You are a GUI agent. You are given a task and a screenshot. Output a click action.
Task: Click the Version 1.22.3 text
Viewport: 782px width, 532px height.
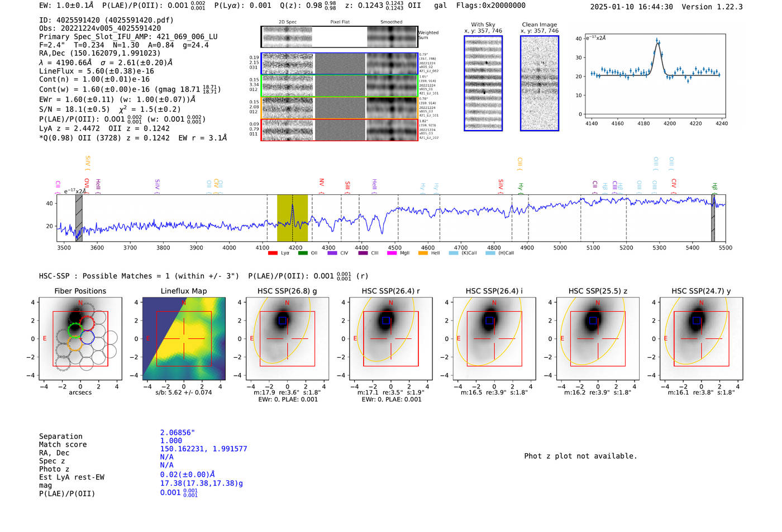pyautogui.click(x=712, y=7)
